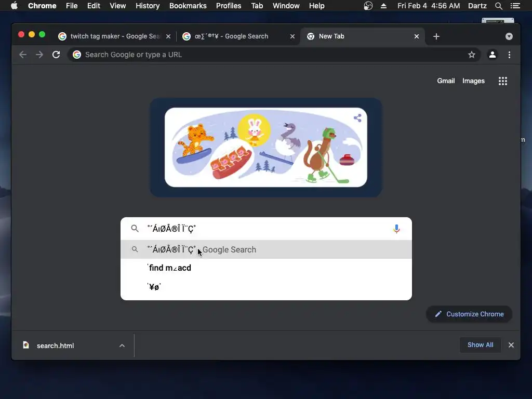Open Notification Center list icon
The image size is (532, 399).
click(515, 6)
